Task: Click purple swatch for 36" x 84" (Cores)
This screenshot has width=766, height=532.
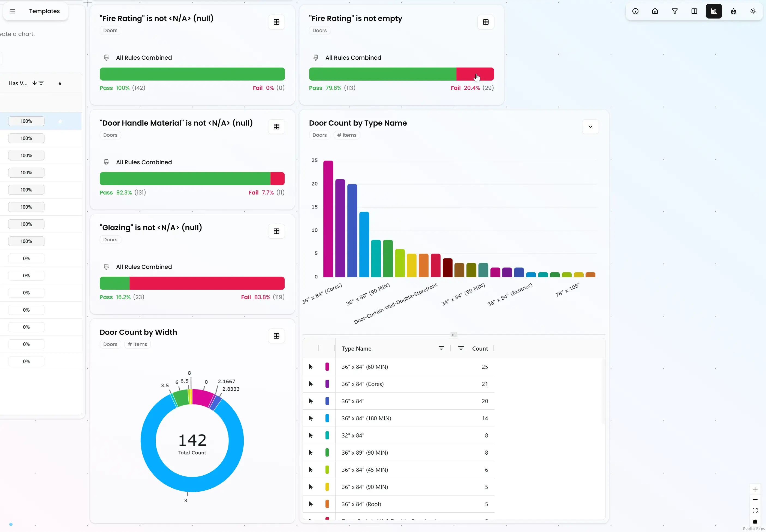Action: (x=327, y=384)
